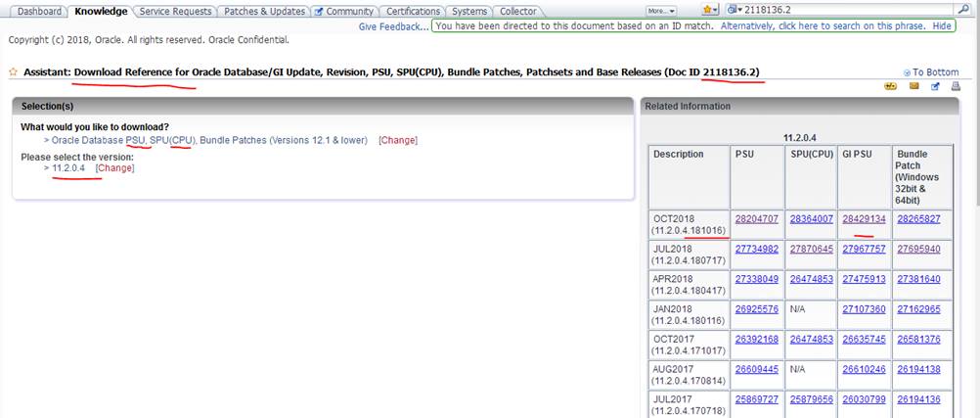Switch to the Systems tab

pyautogui.click(x=469, y=12)
